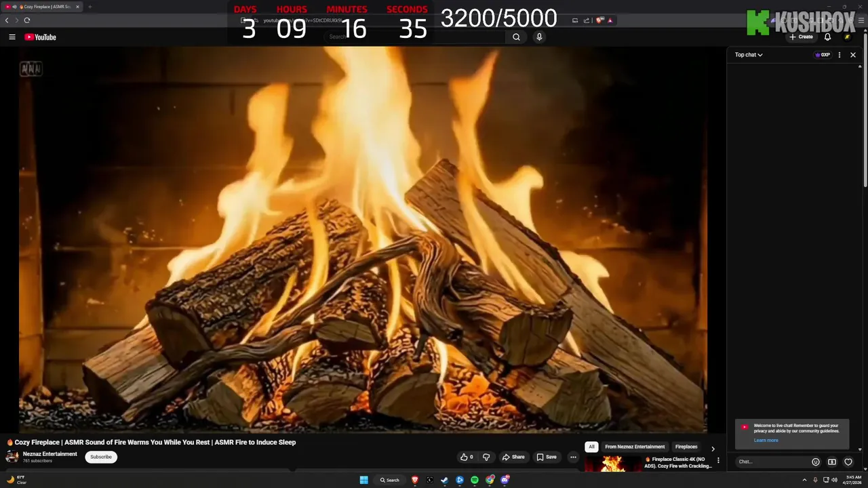
Task: Open the live chat three-dot options menu
Action: (840, 55)
